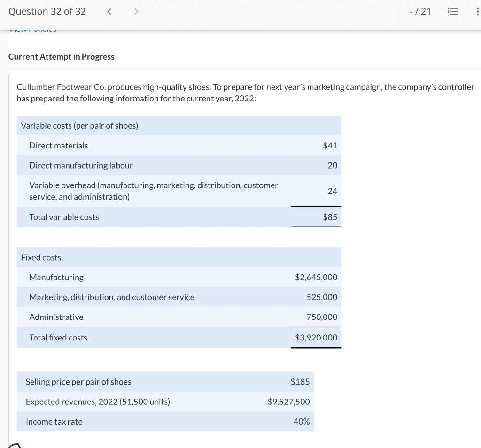
Task: Click the next question chevron
Action: pyautogui.click(x=136, y=11)
